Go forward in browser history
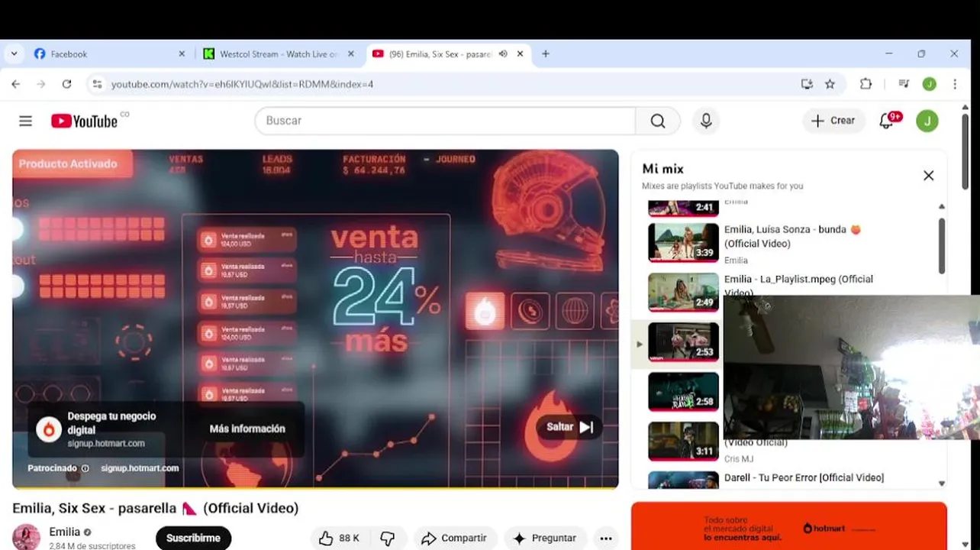 41,84
